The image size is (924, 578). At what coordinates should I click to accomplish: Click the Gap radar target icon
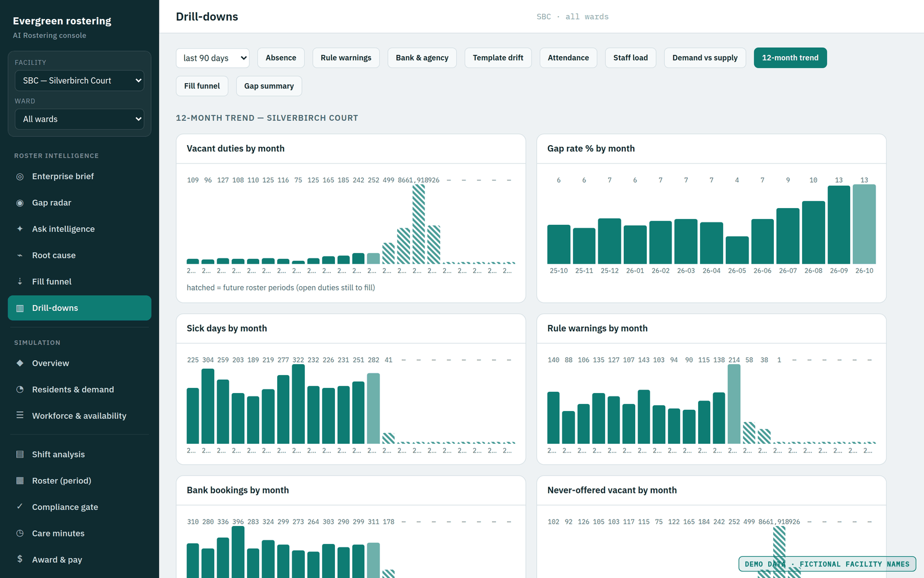tap(20, 203)
